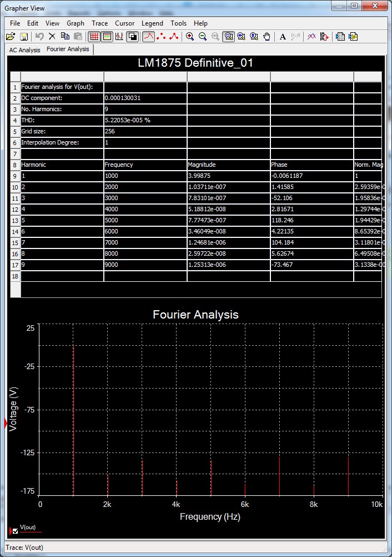392x557 pixels.
Task: Click the 'Grid size:' value 256 cell
Action: click(145, 131)
